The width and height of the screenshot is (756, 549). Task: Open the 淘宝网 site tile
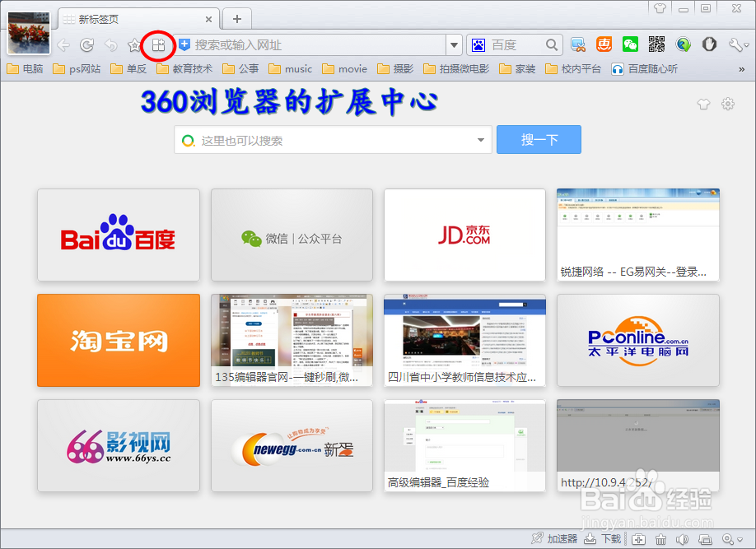[118, 340]
